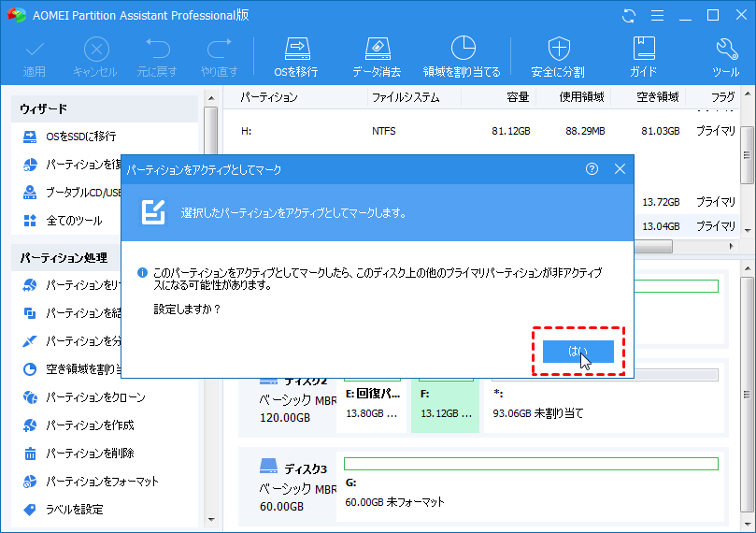Viewport: 756px width, 533px height.
Task: Open the ツール toolbar menu
Action: 725,58
